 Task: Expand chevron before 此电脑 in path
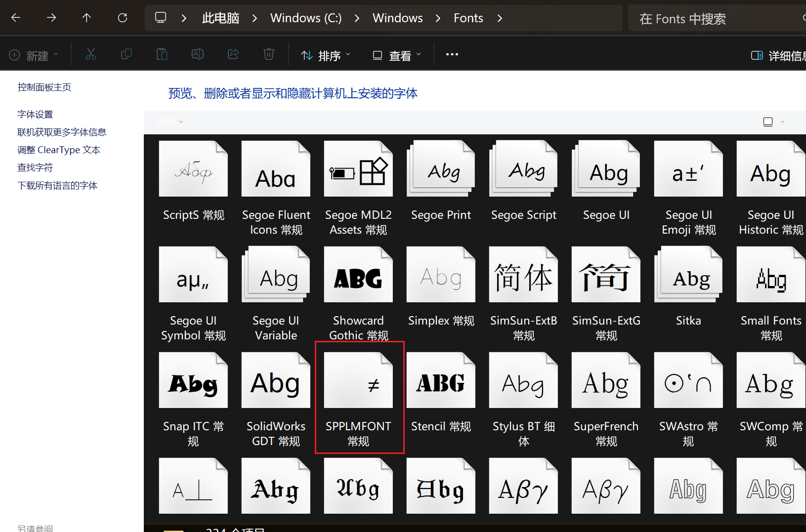184,18
